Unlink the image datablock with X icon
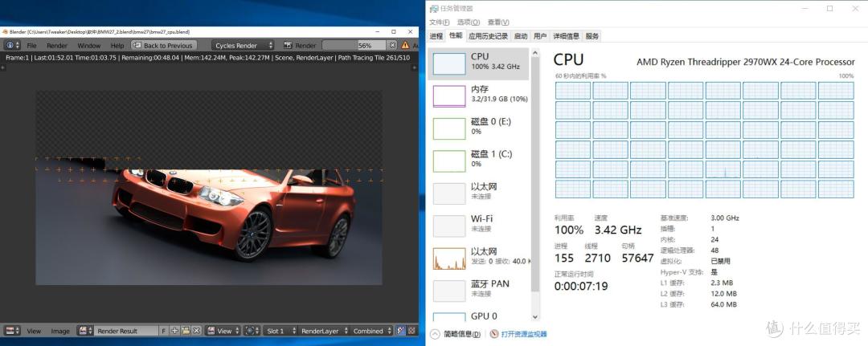This screenshot has height=346, width=868. (195, 331)
